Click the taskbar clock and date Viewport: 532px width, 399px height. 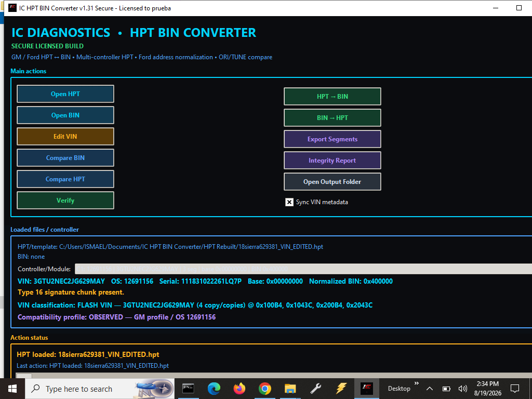click(x=487, y=389)
